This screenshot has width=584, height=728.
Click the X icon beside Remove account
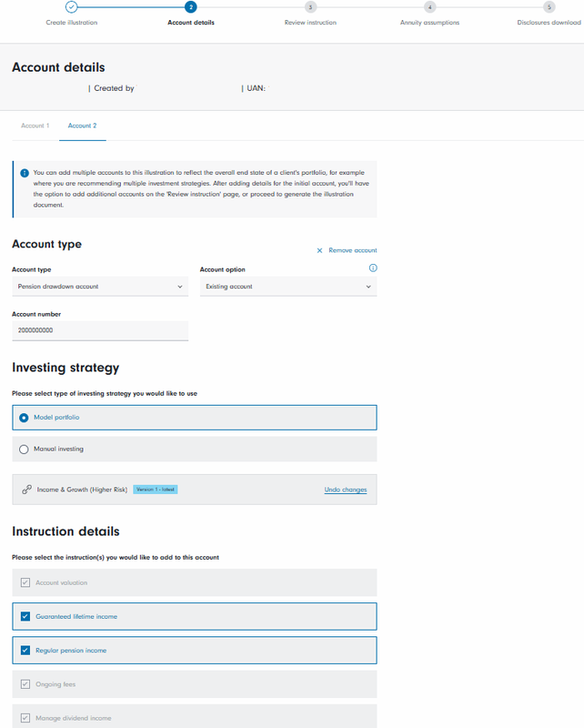(319, 250)
